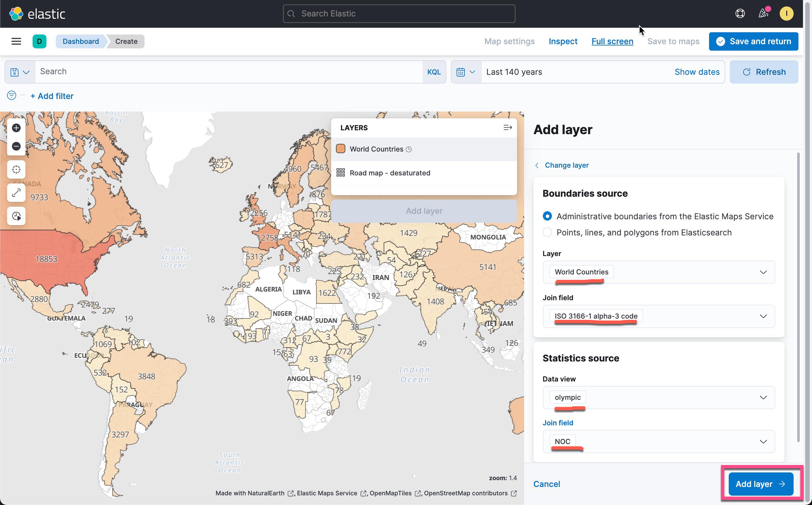Click the D space avatar

(39, 41)
